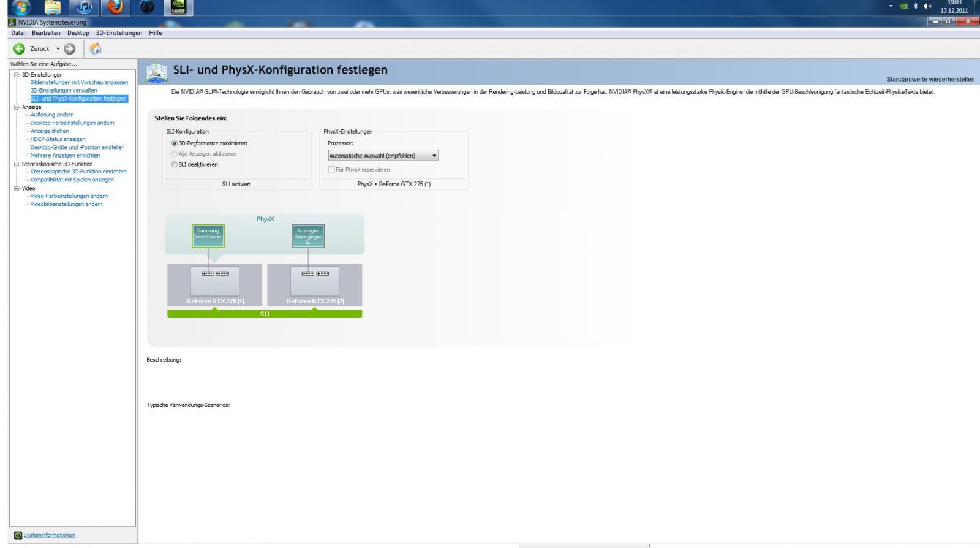Image resolution: width=980 pixels, height=548 pixels.
Task: Open Kompatibilität mit Spielen anzeigen
Action: (72, 180)
